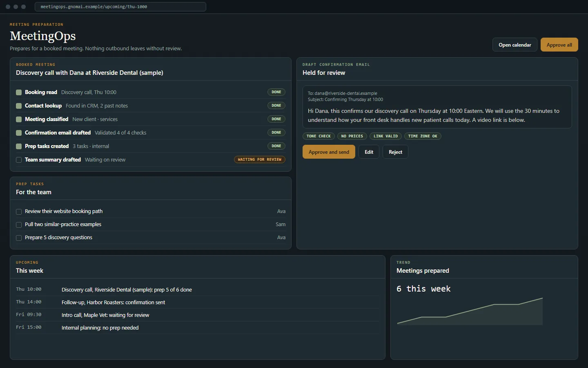Select the Thu 10:00 Discovery call row
588x368 pixels.
click(198, 289)
